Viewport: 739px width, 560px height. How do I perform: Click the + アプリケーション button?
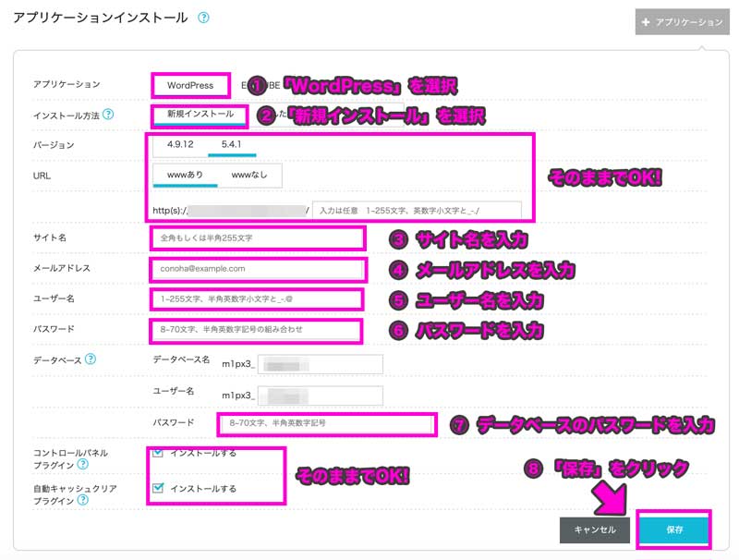(x=682, y=21)
